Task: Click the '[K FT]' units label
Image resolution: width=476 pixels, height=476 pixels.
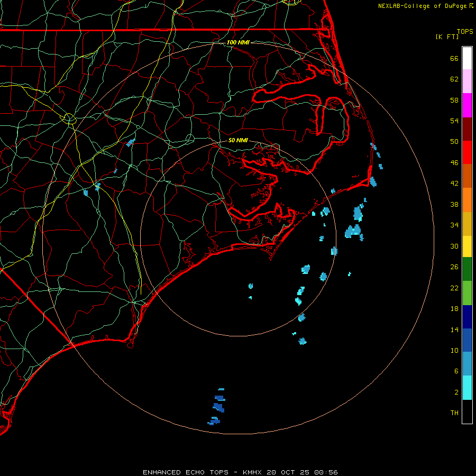Action: pyautogui.click(x=447, y=37)
